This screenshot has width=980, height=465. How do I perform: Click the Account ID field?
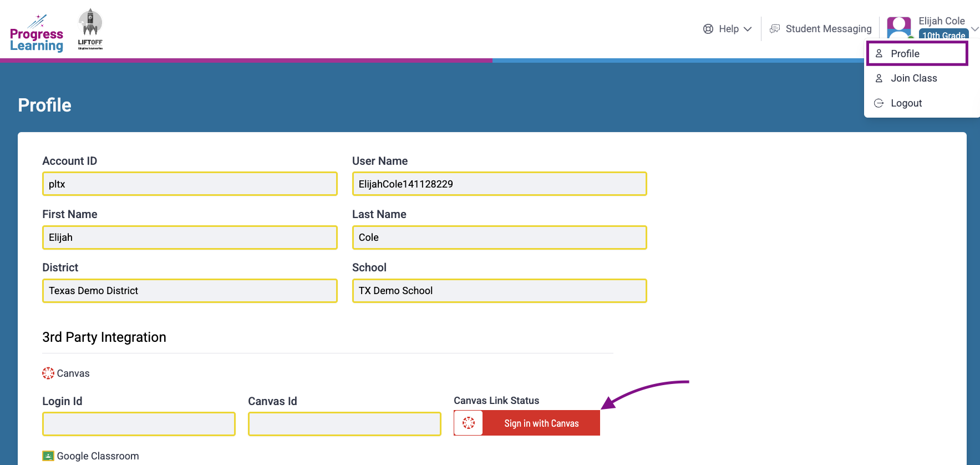190,184
